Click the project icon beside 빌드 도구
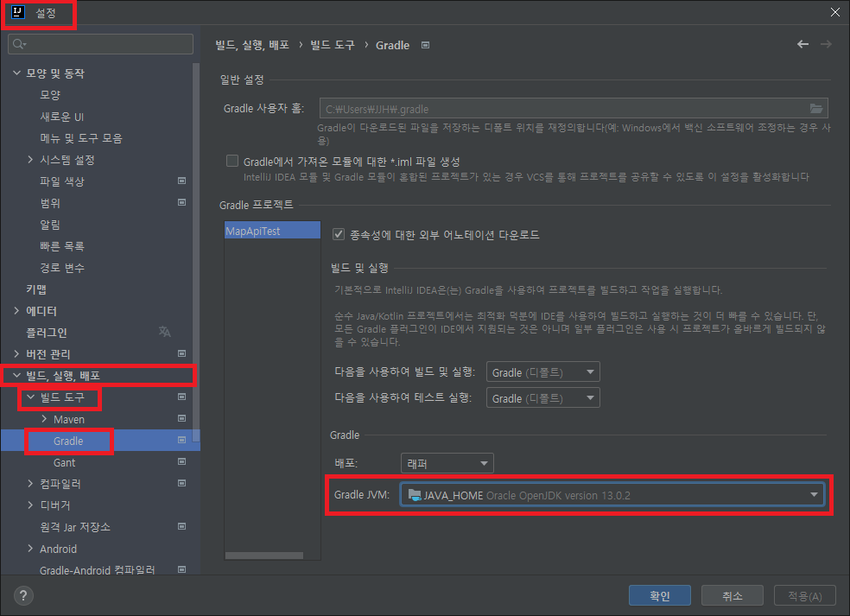This screenshot has height=616, width=850. (x=182, y=397)
